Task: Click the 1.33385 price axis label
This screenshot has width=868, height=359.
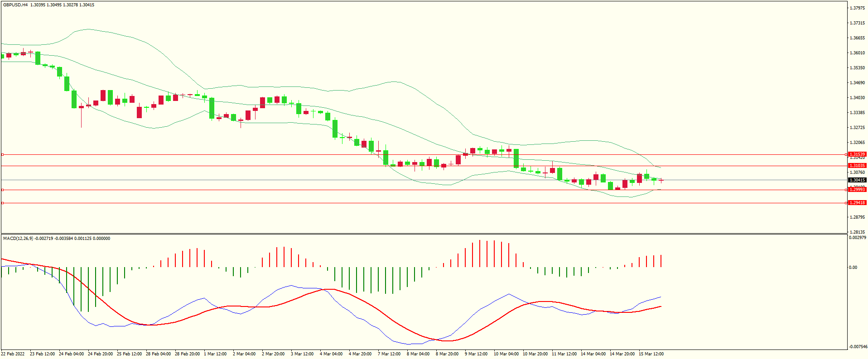Action: click(857, 113)
